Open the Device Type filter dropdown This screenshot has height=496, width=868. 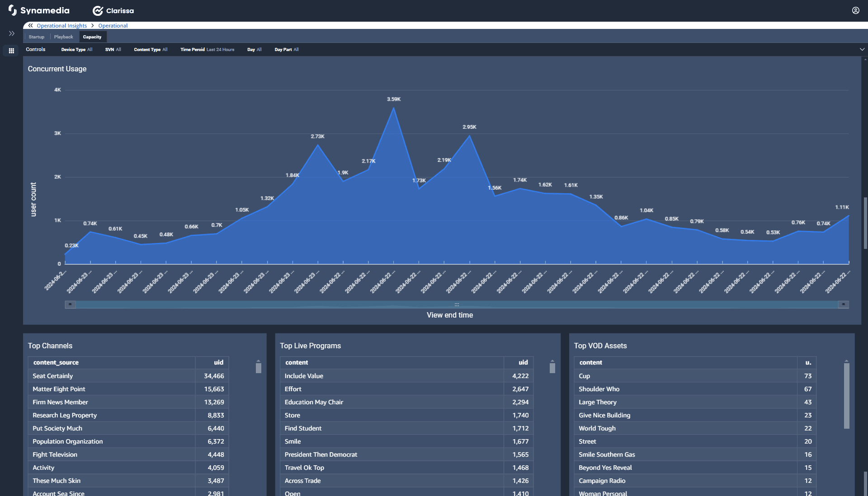click(x=76, y=50)
